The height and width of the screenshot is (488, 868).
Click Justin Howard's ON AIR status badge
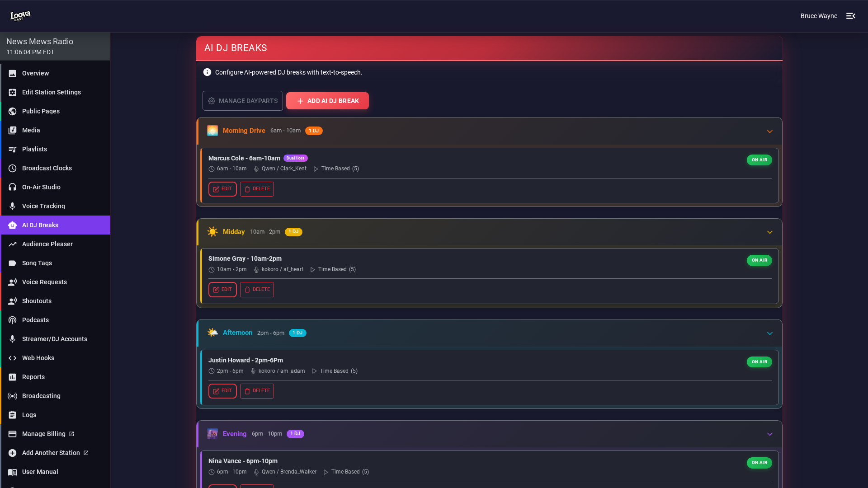point(759,362)
